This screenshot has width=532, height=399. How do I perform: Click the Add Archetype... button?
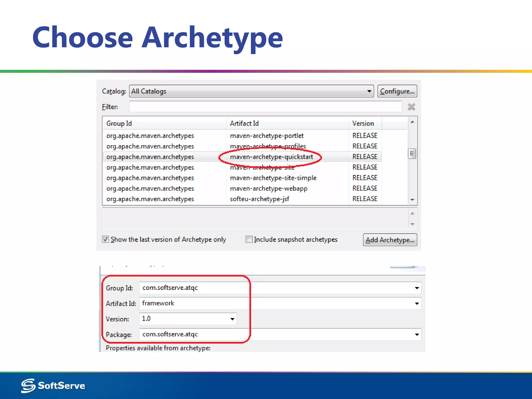coord(390,240)
